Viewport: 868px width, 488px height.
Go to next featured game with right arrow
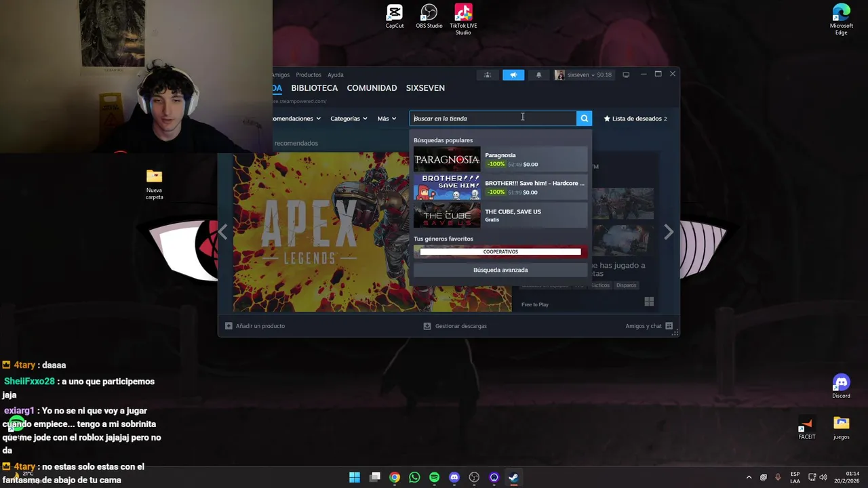tap(669, 232)
